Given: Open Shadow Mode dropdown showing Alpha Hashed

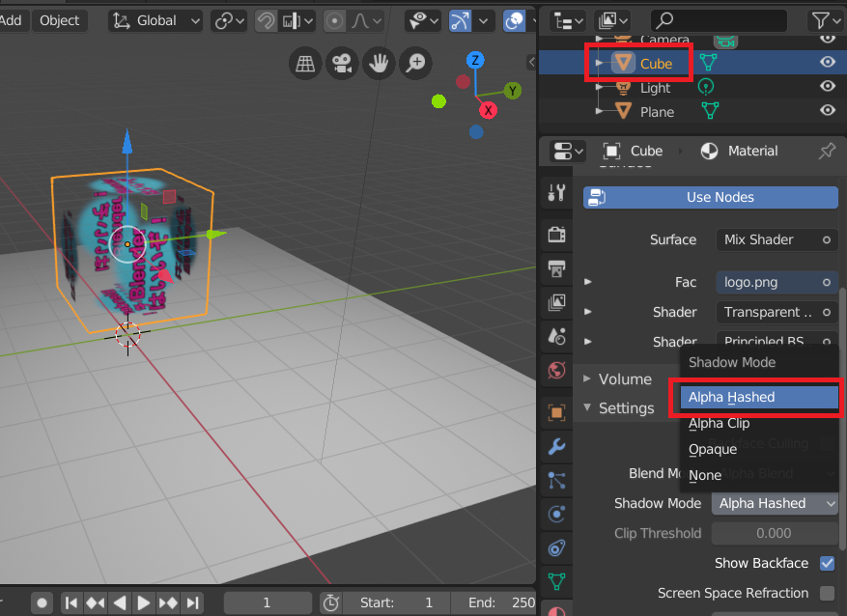Looking at the screenshot, I should pyautogui.click(x=775, y=503).
